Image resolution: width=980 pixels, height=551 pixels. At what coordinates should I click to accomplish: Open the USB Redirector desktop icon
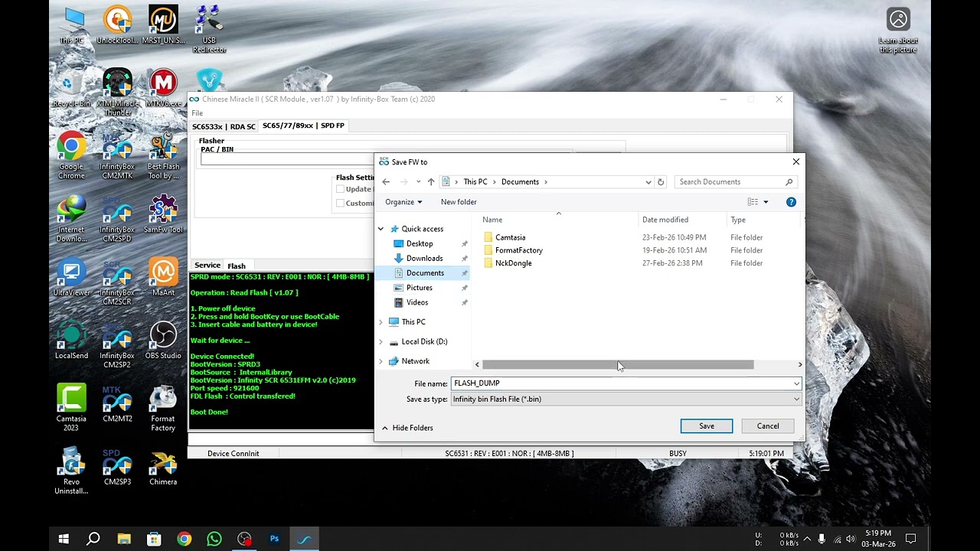coord(209,29)
